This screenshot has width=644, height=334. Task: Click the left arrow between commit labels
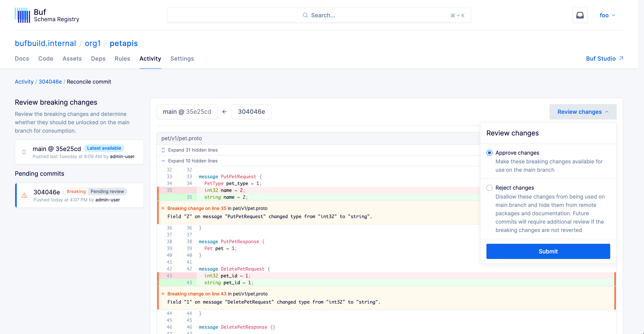[224, 112]
